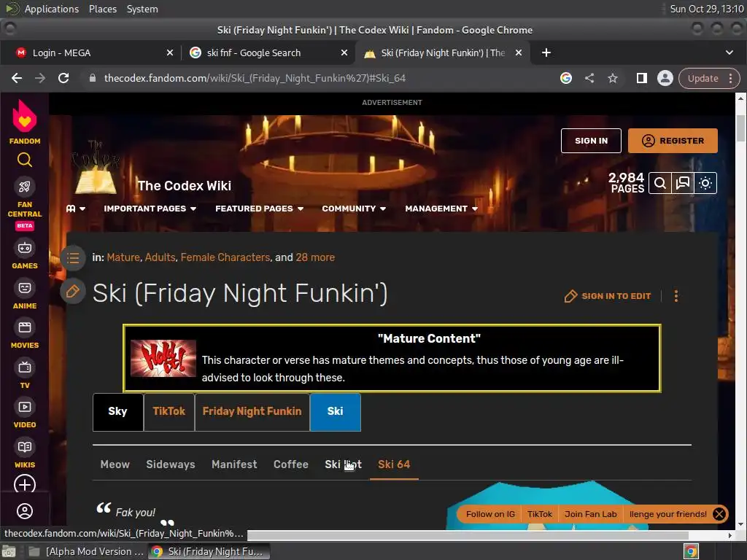
Task: Open the Applications menu
Action: 52,9
